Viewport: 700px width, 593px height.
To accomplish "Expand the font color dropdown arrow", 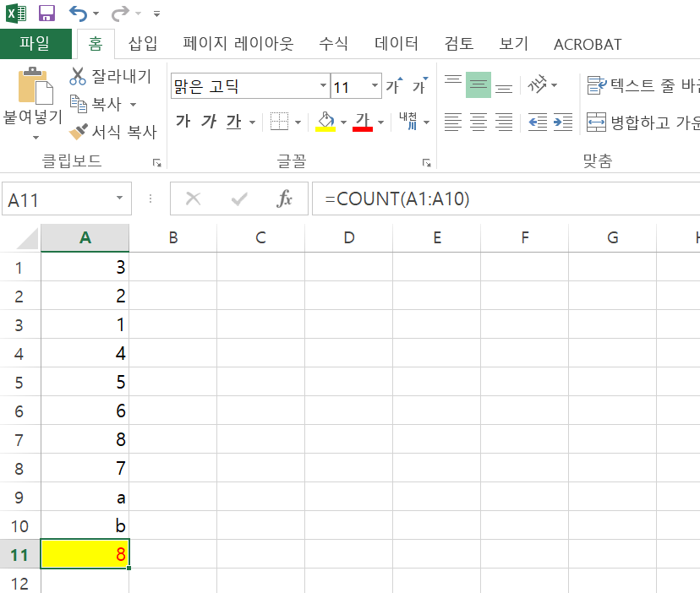I will click(380, 122).
